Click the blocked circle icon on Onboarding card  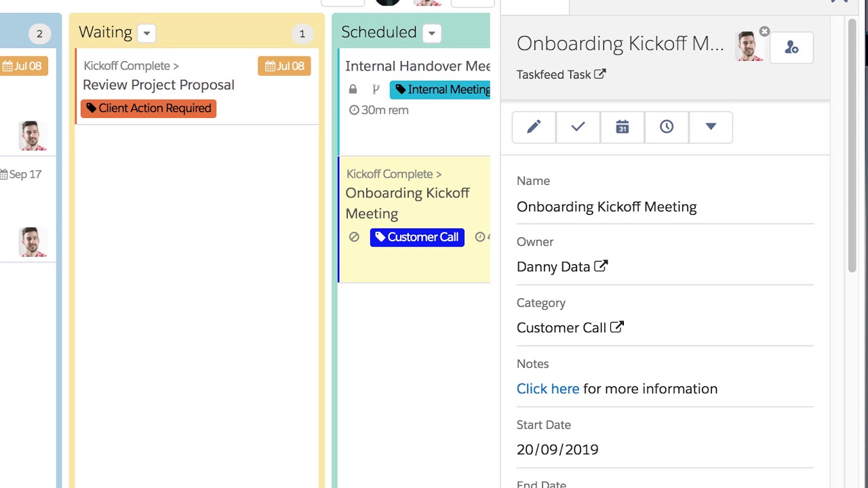tap(354, 237)
